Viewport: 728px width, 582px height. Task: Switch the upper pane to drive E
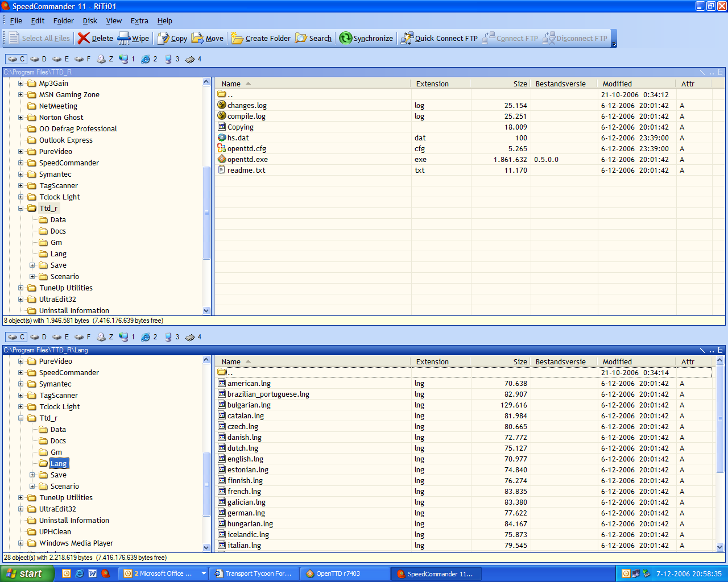[60, 59]
